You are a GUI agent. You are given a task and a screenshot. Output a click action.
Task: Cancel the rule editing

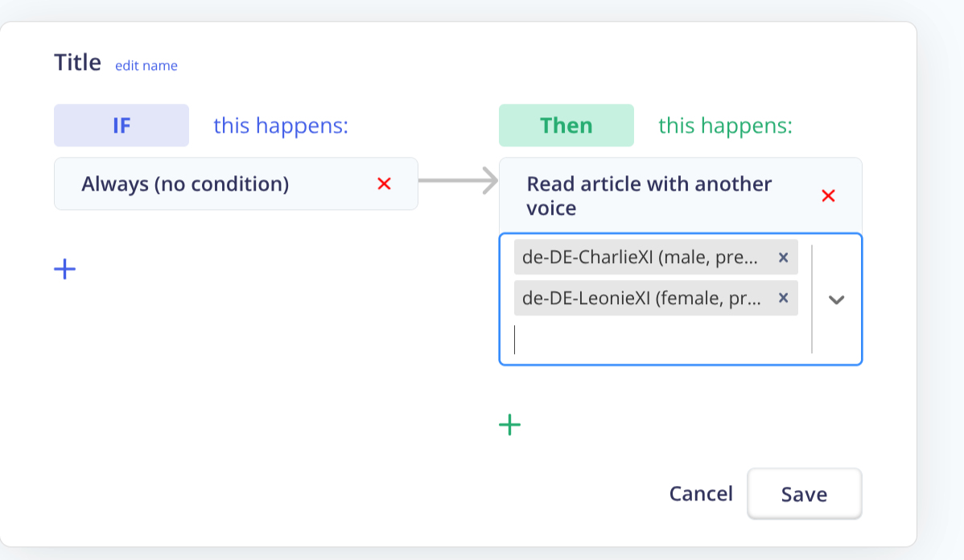(x=701, y=493)
